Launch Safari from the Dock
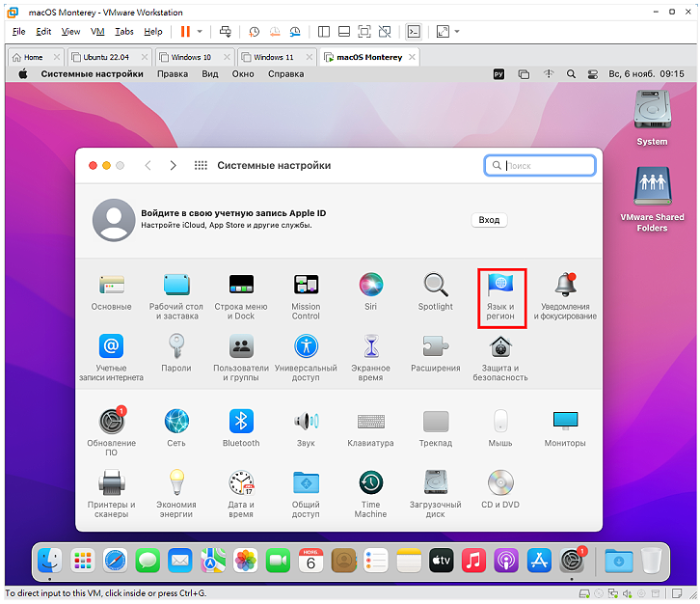This screenshot has width=700, height=604. 115,560
